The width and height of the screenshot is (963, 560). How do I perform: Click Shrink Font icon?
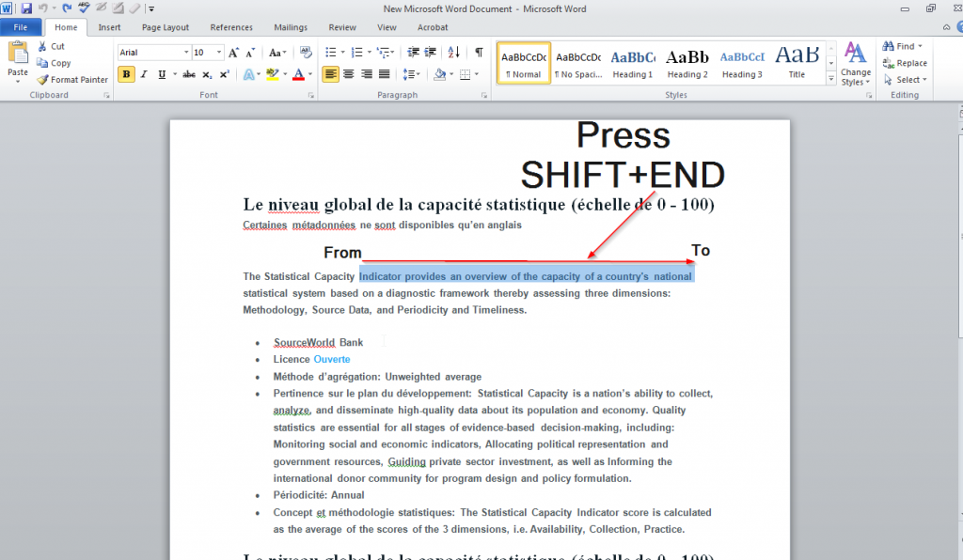(250, 53)
